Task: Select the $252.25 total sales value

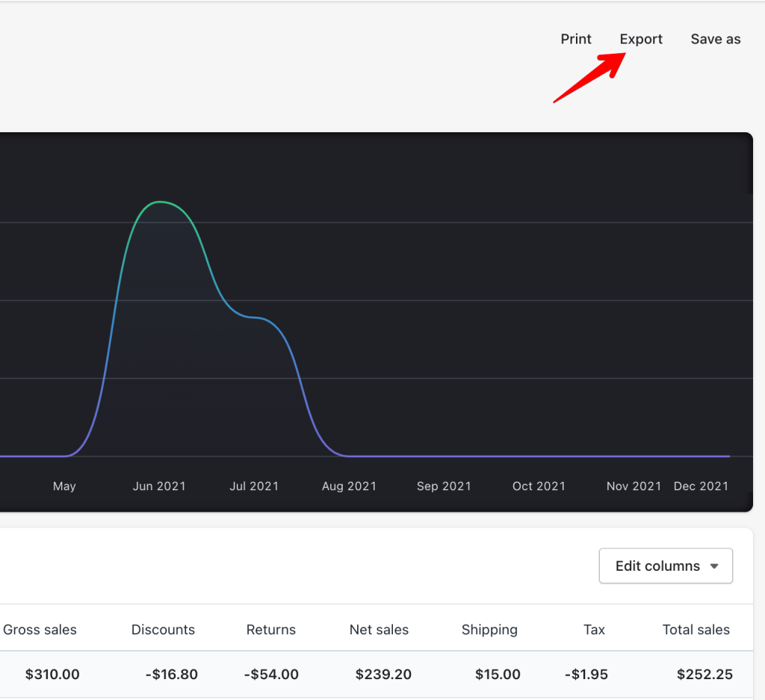Action: pyautogui.click(x=704, y=674)
